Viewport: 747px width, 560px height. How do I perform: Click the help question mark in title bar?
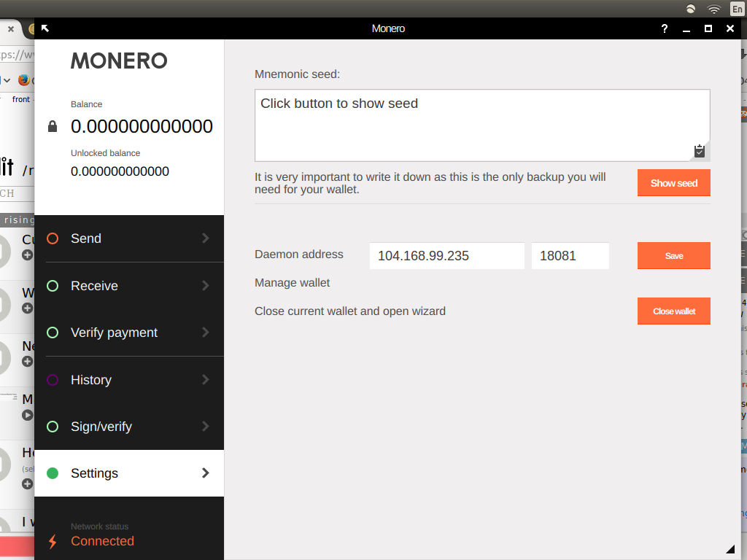[x=665, y=28]
